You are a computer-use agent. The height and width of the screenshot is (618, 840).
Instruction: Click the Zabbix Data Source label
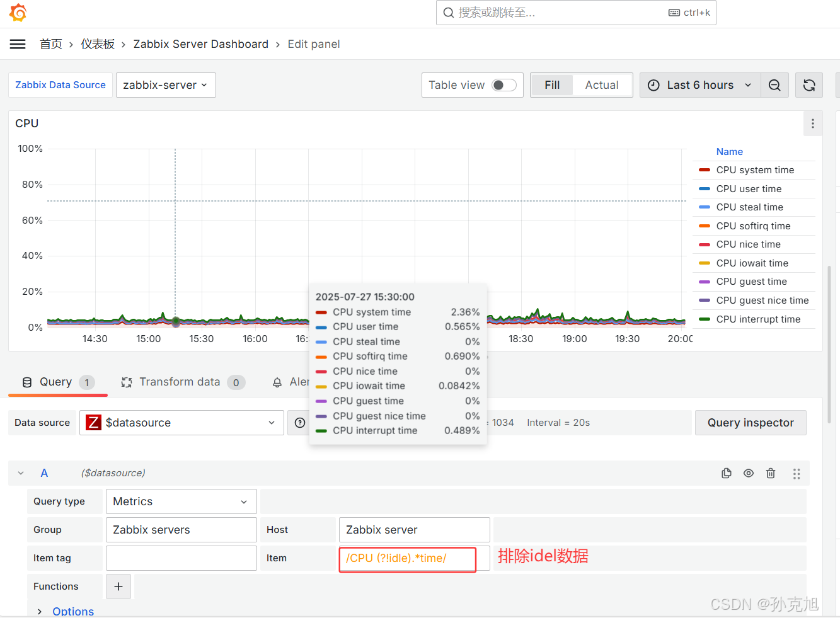click(60, 85)
